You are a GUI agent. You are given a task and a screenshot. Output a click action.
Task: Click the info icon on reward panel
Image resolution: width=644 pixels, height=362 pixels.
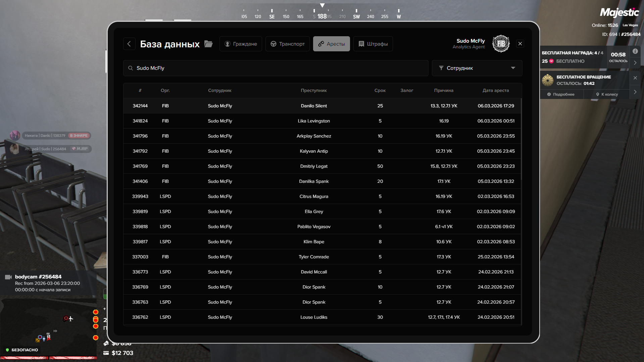click(x=635, y=51)
